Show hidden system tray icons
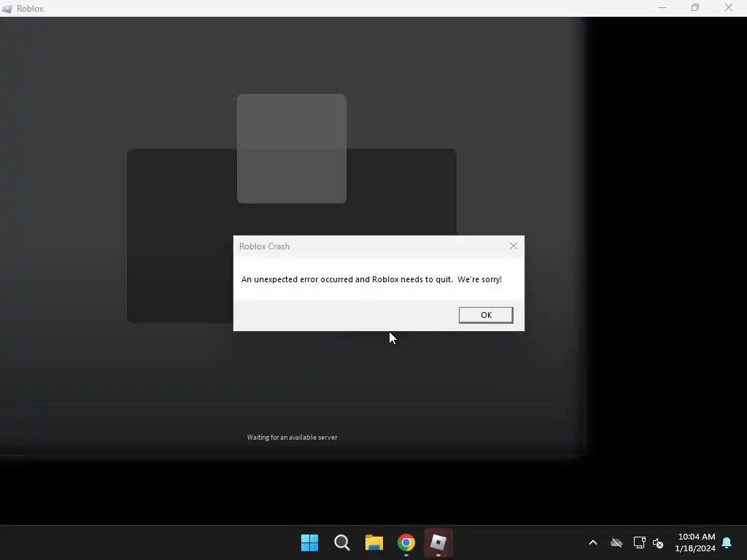This screenshot has width=747, height=560. [593, 542]
